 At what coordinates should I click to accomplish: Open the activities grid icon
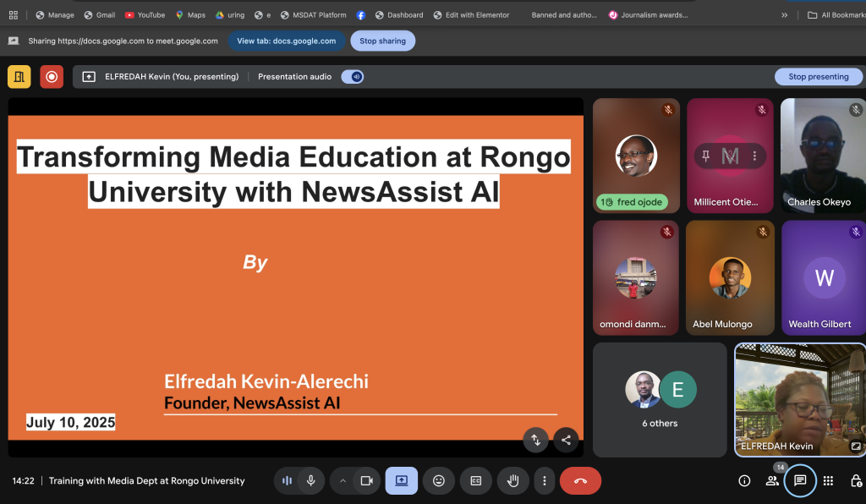(828, 481)
